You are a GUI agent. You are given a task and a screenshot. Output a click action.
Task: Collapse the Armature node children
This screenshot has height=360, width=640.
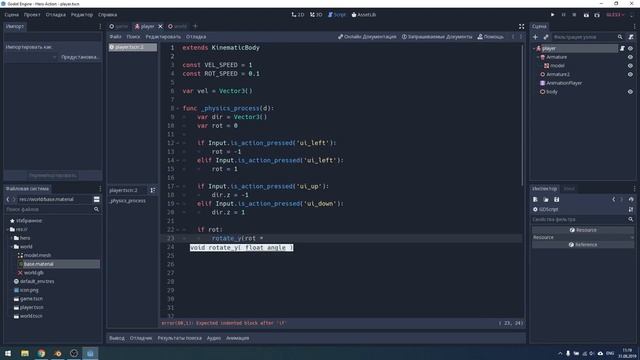pos(538,57)
